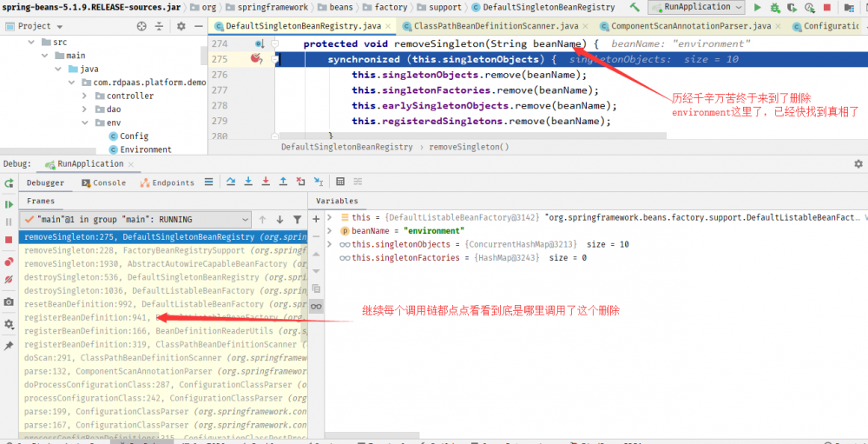Click the profiler run icon in top toolbar

click(809, 7)
